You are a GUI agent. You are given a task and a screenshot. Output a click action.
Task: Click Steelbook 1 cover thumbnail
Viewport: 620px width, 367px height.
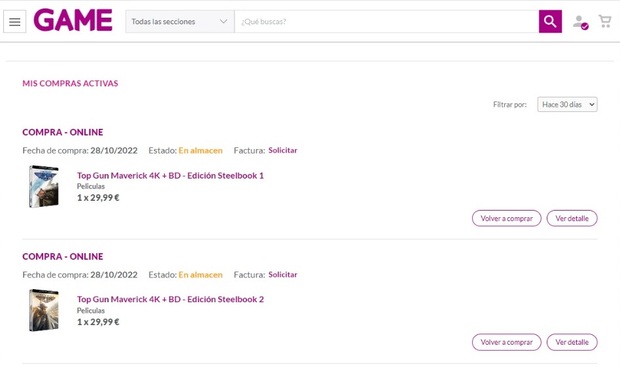click(x=44, y=186)
